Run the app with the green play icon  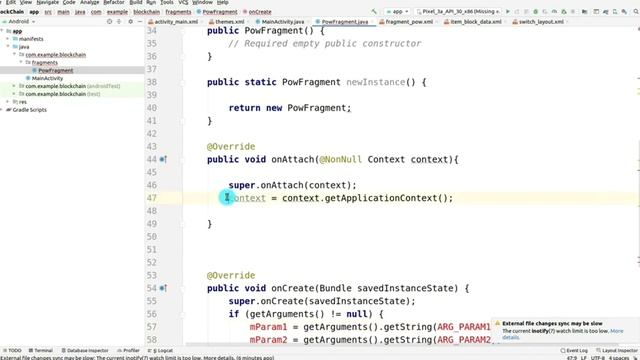508,12
